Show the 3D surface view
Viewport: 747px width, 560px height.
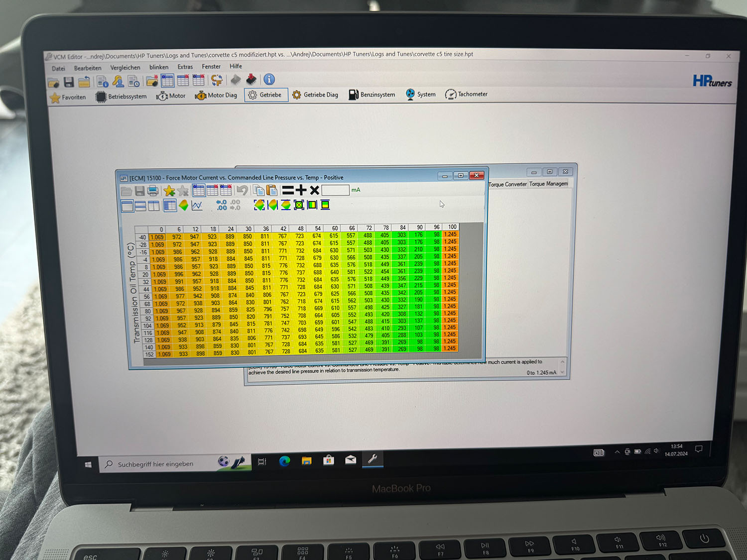pos(184,205)
